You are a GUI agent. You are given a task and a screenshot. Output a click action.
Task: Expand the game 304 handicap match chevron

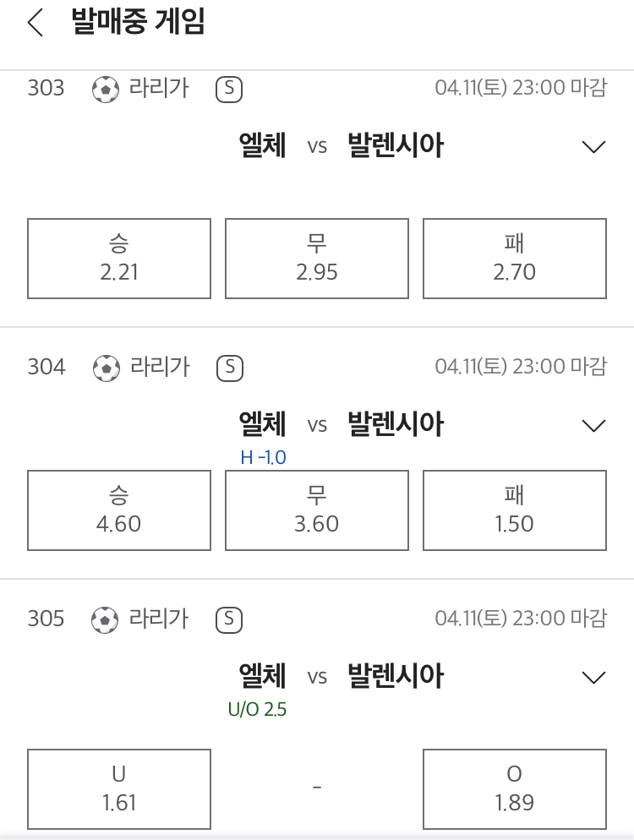click(x=593, y=425)
